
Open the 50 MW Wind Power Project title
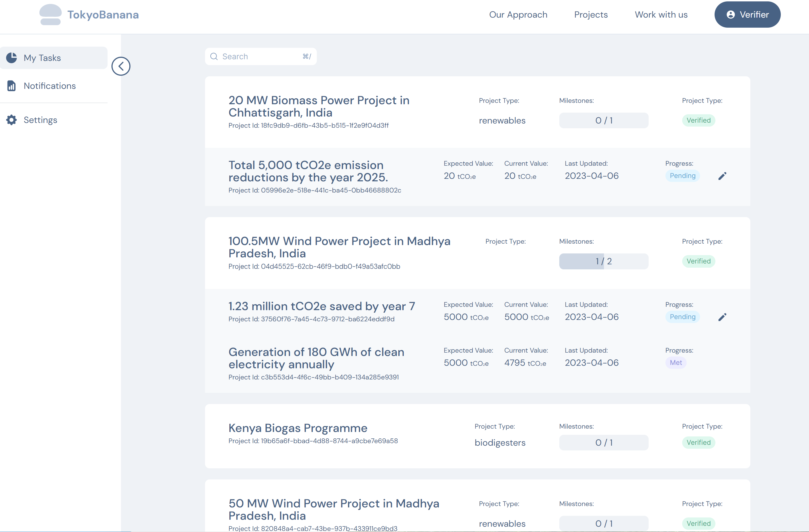click(334, 510)
